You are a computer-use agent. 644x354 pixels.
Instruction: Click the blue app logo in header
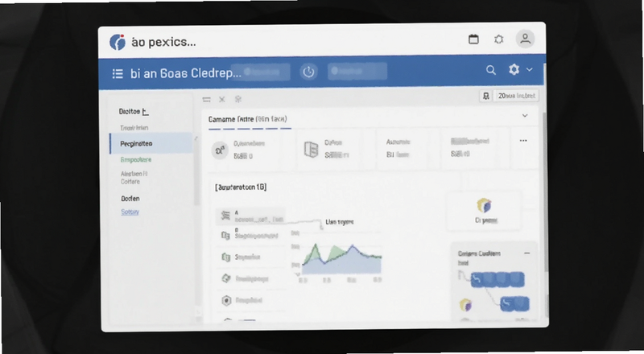[x=118, y=42]
